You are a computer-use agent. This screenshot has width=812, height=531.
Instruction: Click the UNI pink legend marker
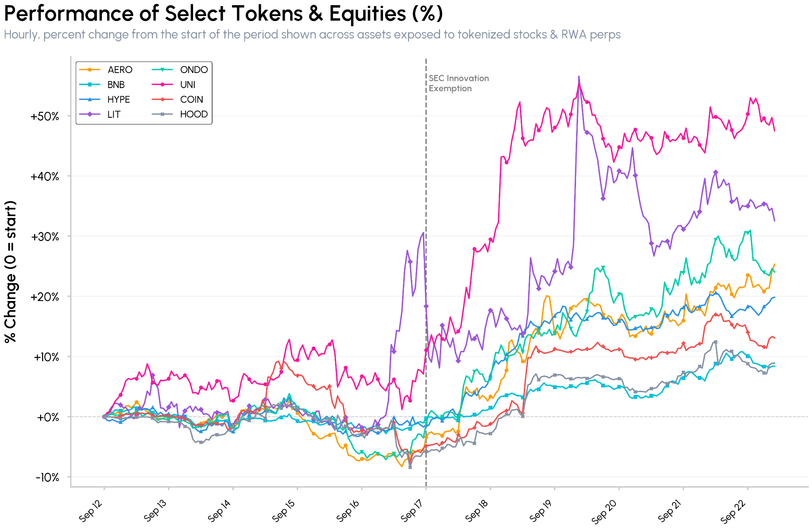coord(163,84)
